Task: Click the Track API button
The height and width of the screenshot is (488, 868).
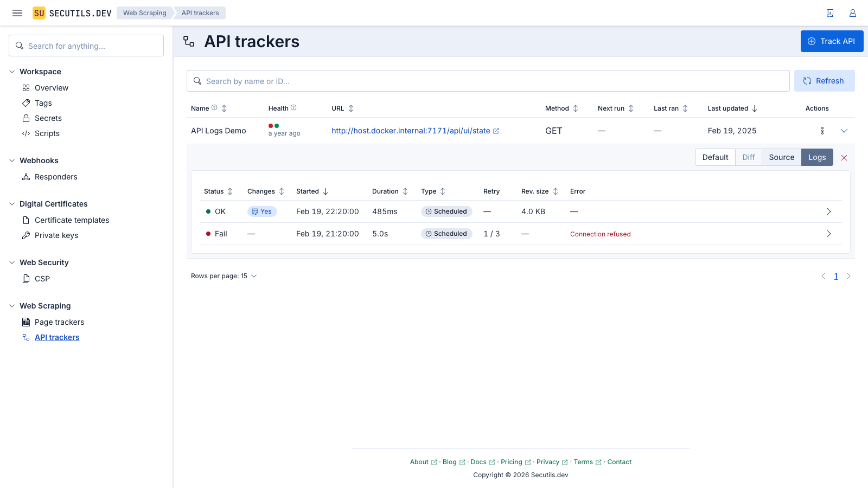Action: 832,41
